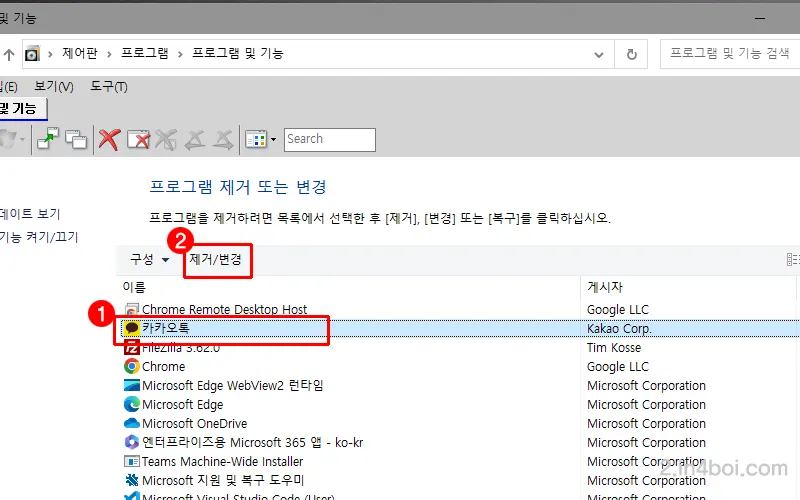Screen dimensions: 800x500
Task: Select Teams Machine-Wide Installer row
Action: coord(459,461)
